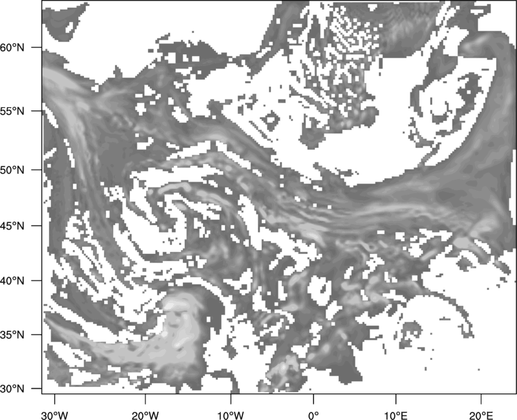Viewport: 517px width, 420px height.
Task: Click the 55°N latitude label
Action: [12, 111]
